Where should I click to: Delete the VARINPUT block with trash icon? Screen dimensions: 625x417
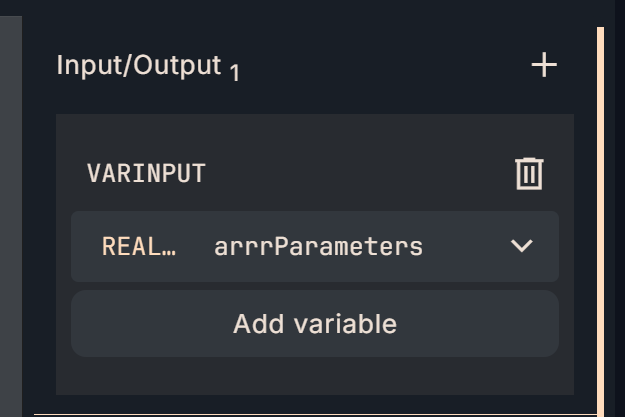(x=529, y=173)
